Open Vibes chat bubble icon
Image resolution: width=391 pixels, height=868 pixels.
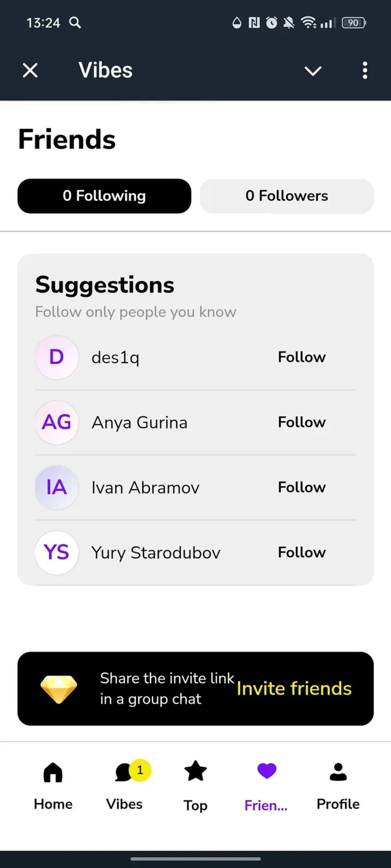(x=124, y=773)
